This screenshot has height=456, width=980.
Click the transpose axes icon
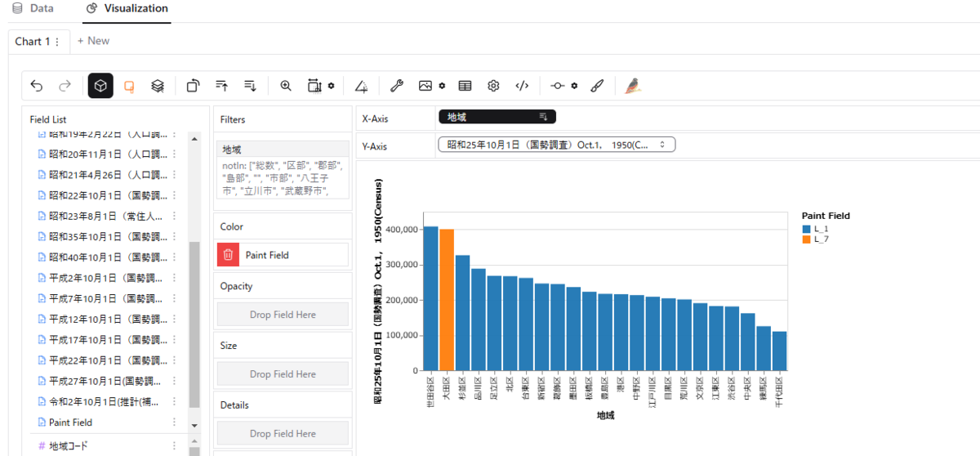click(193, 86)
